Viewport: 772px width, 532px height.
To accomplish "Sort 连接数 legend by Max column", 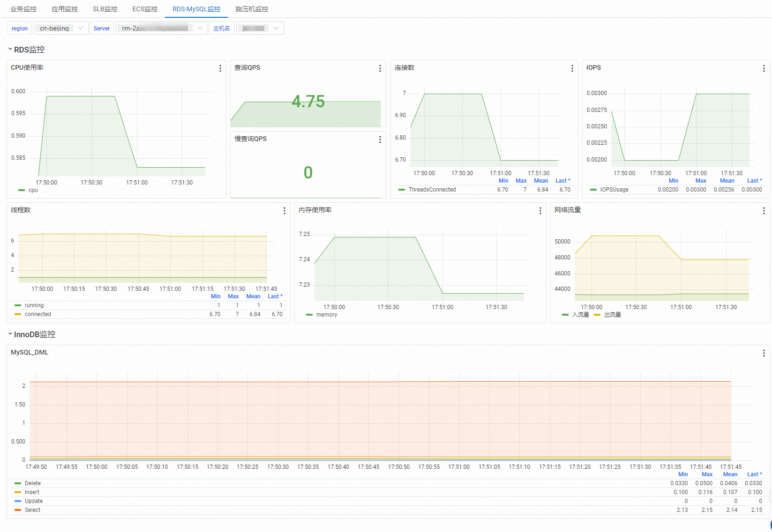I will 521,181.
